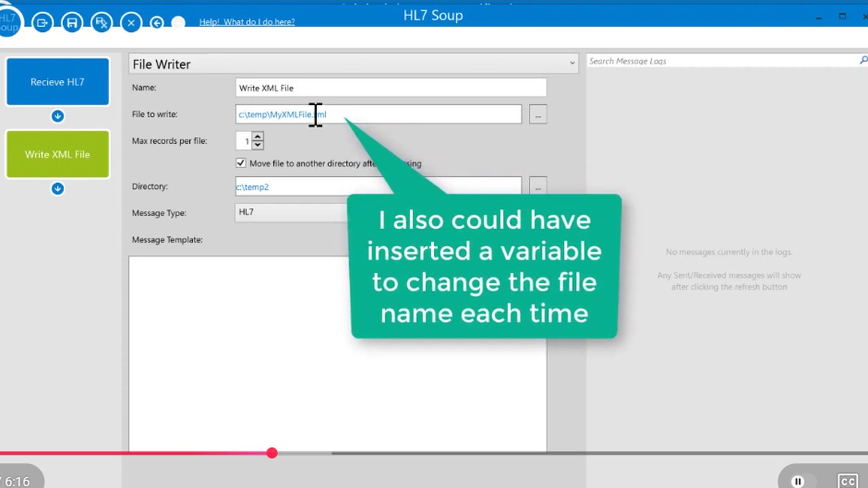Open the File Writer activity type dropdown
This screenshot has height=488, width=868.
pos(353,64)
